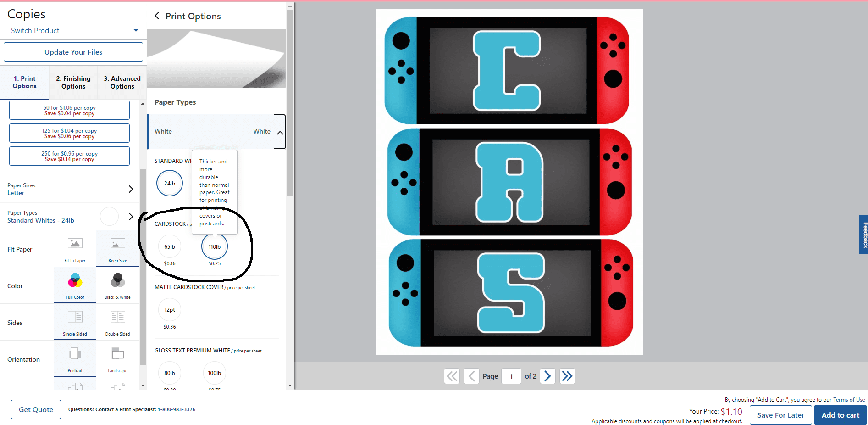868x425 pixels.
Task: Open the Advanced Options tab
Action: click(122, 82)
